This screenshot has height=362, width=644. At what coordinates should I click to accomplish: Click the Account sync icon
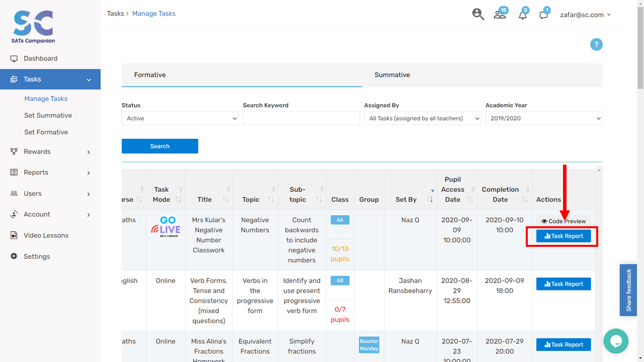tap(14, 214)
